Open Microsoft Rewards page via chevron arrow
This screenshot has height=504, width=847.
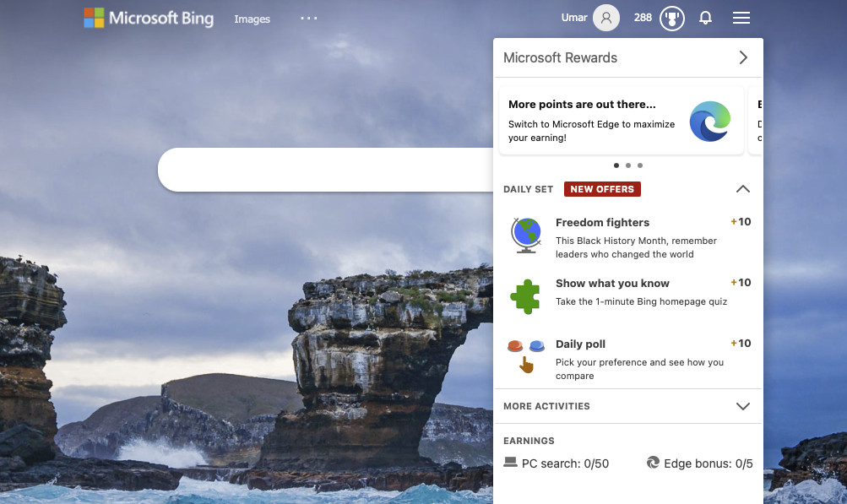coord(743,57)
